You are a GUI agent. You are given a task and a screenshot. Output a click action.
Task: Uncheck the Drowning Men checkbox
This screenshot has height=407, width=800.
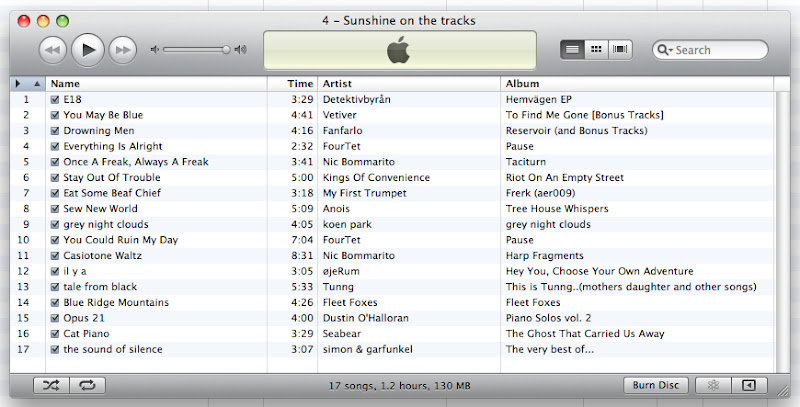pyautogui.click(x=55, y=131)
